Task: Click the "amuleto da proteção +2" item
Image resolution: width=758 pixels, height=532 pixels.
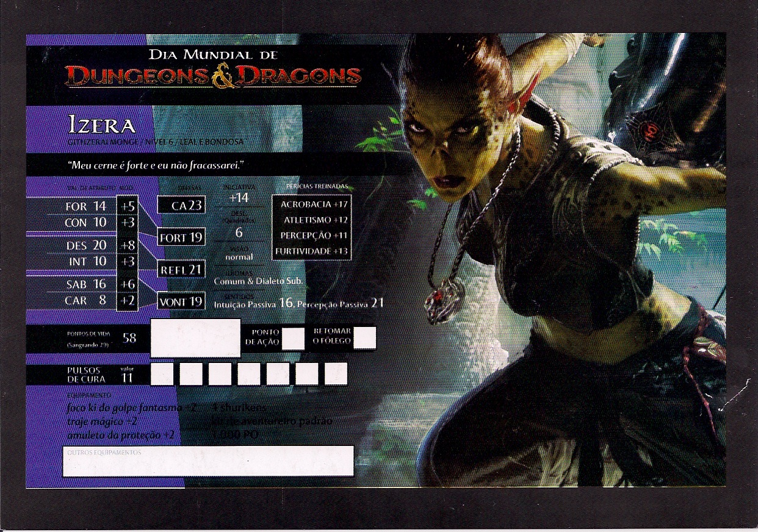Action: (121, 435)
